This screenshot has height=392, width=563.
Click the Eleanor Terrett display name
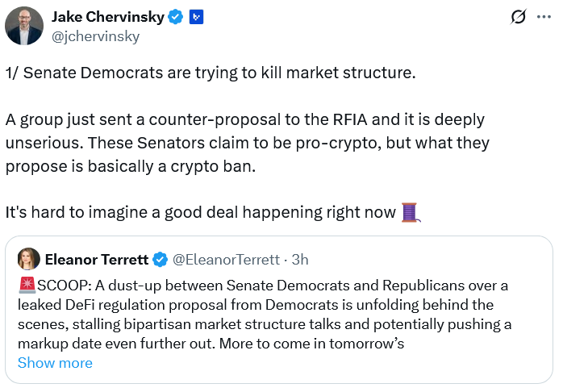coord(97,259)
